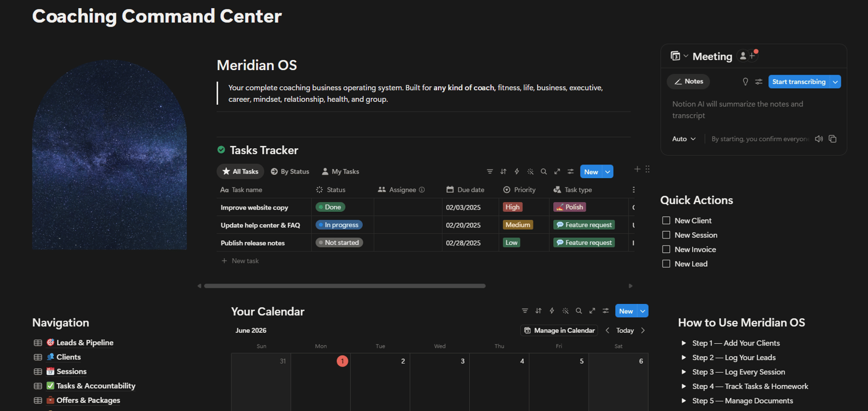Open the Calendar automations lightning icon

[x=552, y=311]
